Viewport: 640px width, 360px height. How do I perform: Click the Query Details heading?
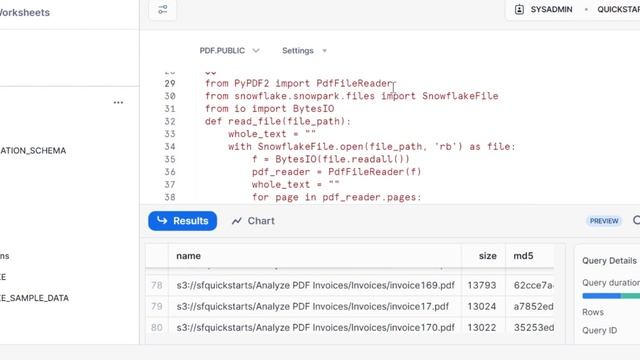[609, 261]
